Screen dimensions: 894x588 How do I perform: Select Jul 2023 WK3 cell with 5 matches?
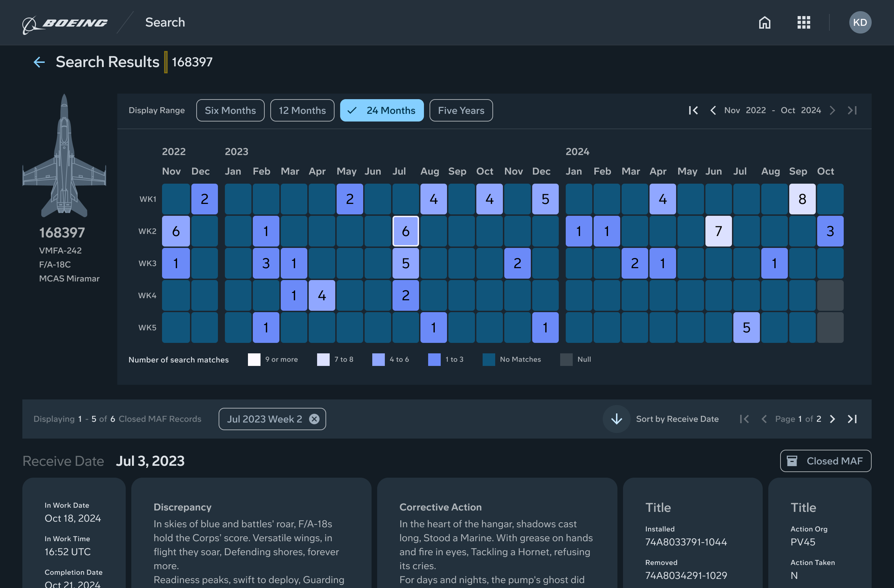(x=405, y=263)
